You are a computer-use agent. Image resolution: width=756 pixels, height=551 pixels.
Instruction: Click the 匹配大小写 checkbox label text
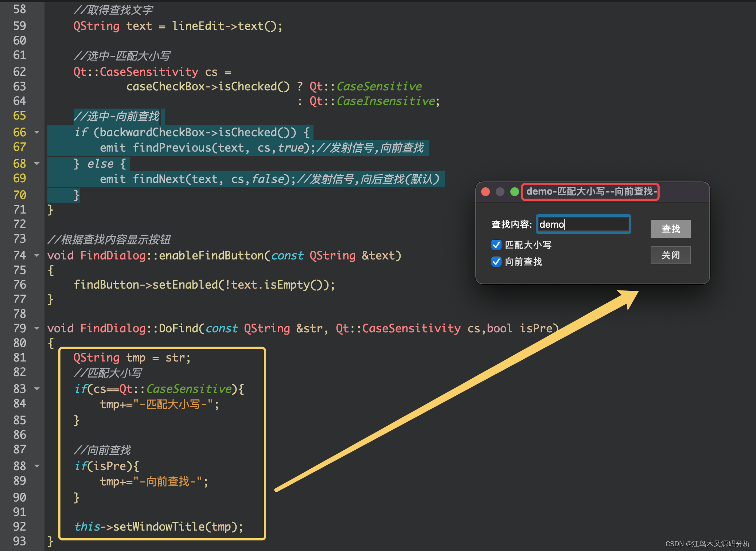click(x=528, y=245)
